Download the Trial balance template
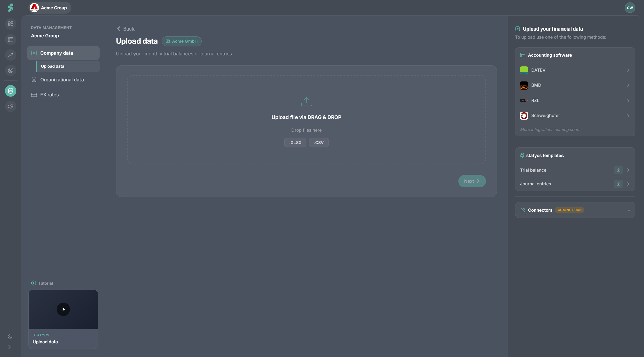 tap(618, 170)
